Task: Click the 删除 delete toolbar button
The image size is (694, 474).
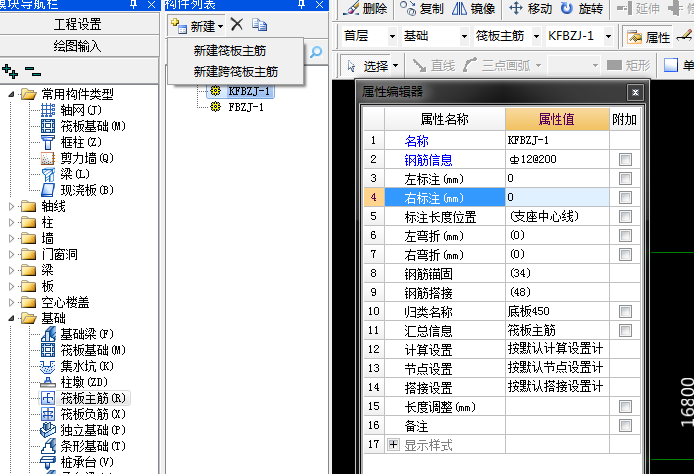Action: tap(366, 8)
